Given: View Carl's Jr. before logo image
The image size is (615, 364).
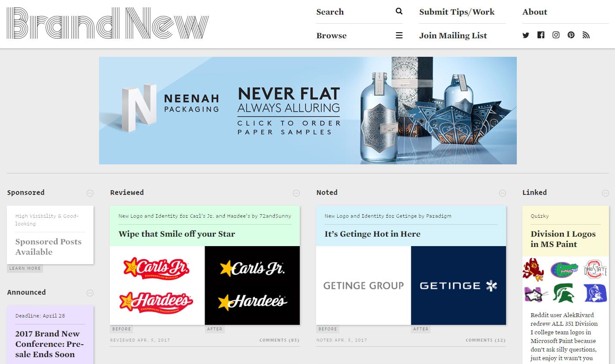Looking at the screenshot, I should point(157,285).
